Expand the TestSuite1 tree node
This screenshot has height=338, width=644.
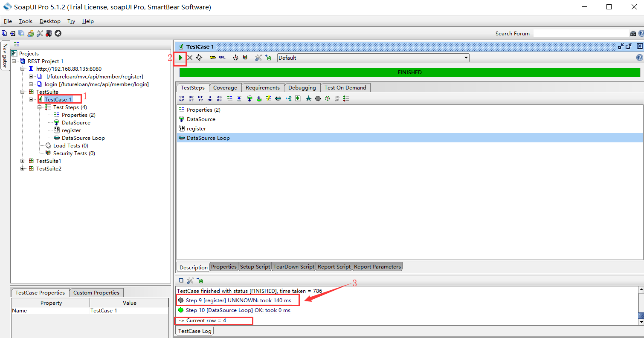coord(23,161)
